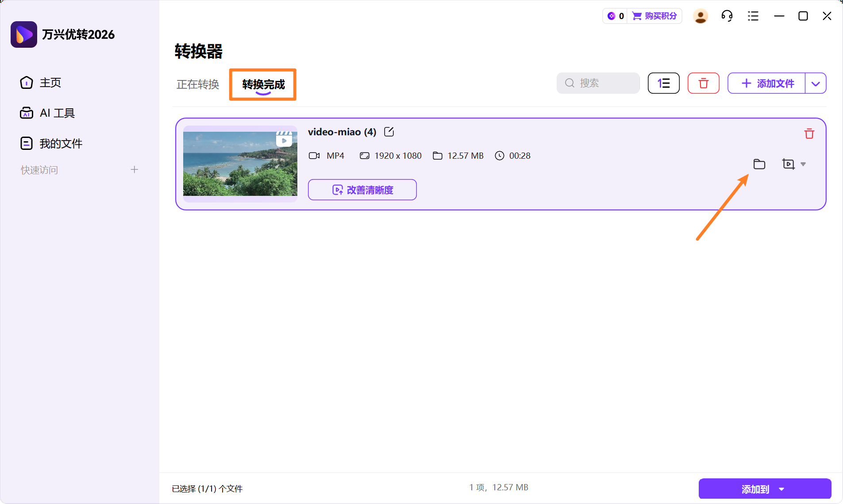843x504 pixels.
Task: Click the sort order icon beside the search box
Action: click(663, 83)
